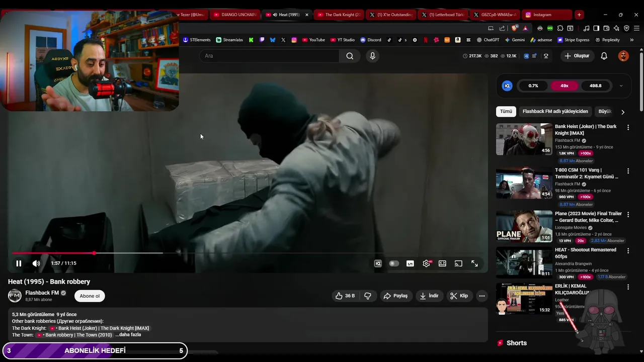This screenshot has height=362, width=644.
Task: Open the purple Twitch bookmark icon
Action: [x=262, y=40]
